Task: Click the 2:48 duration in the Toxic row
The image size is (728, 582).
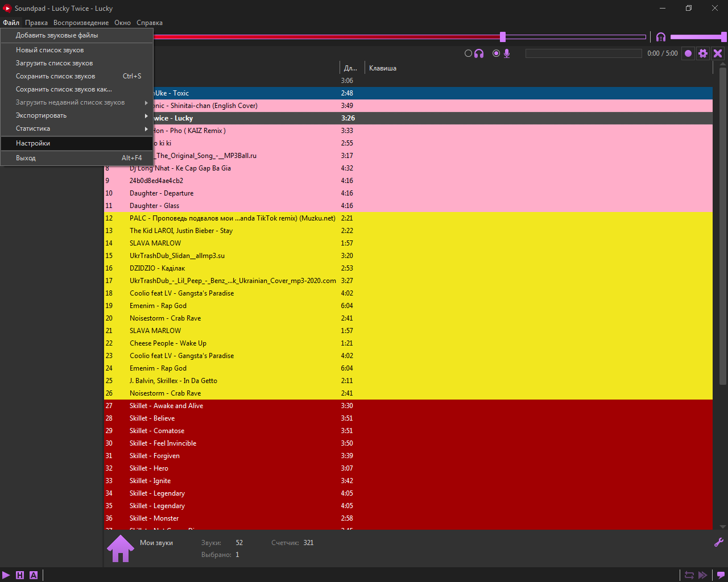Action: (347, 93)
